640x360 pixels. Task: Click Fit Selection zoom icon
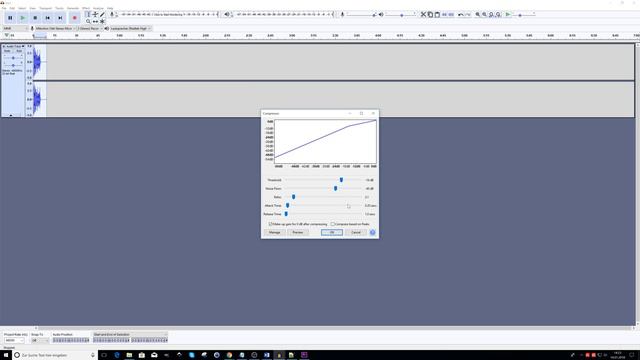491,14
